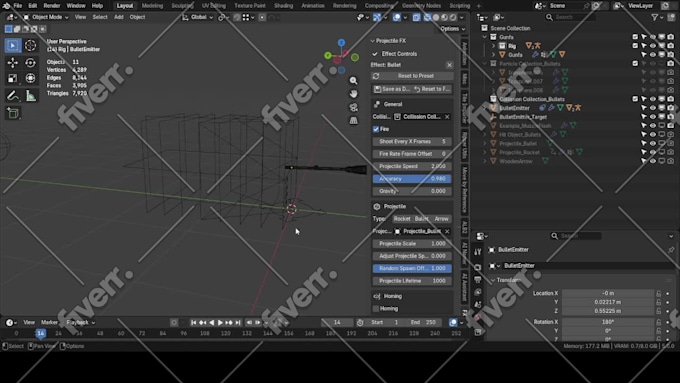Toggle the Fire checkbox
The image size is (680, 383).
point(376,129)
